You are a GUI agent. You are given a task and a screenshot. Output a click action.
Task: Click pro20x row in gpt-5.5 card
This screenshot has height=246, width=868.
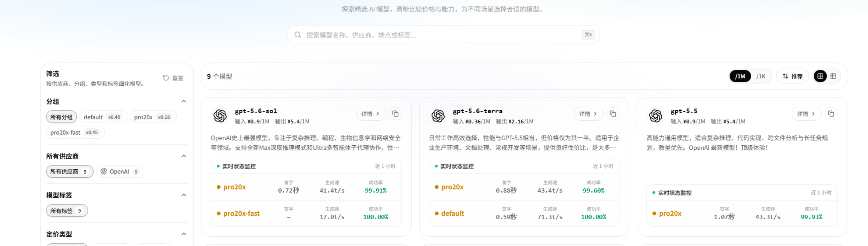pos(742,213)
